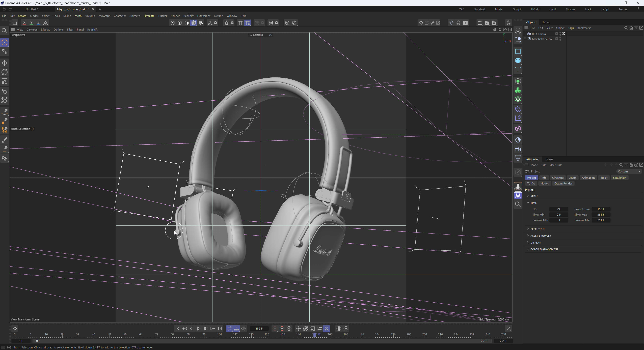
Task: Click the search magnifier at top-left
Action: (x=4, y=31)
